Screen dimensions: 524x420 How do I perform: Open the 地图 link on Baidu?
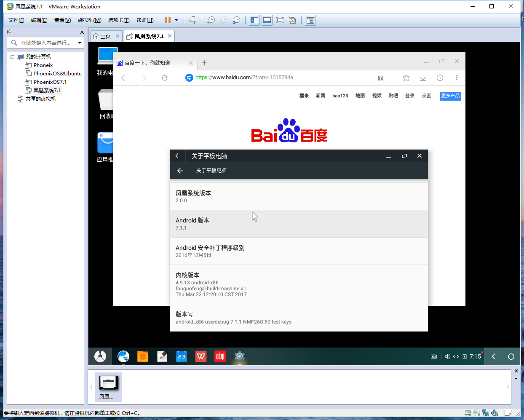pos(360,96)
